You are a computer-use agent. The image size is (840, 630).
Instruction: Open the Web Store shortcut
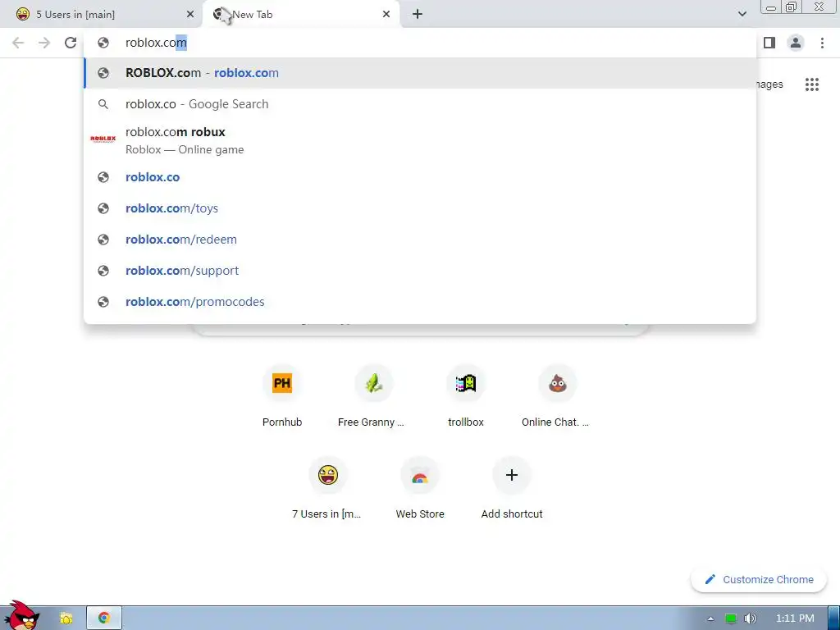(x=419, y=489)
